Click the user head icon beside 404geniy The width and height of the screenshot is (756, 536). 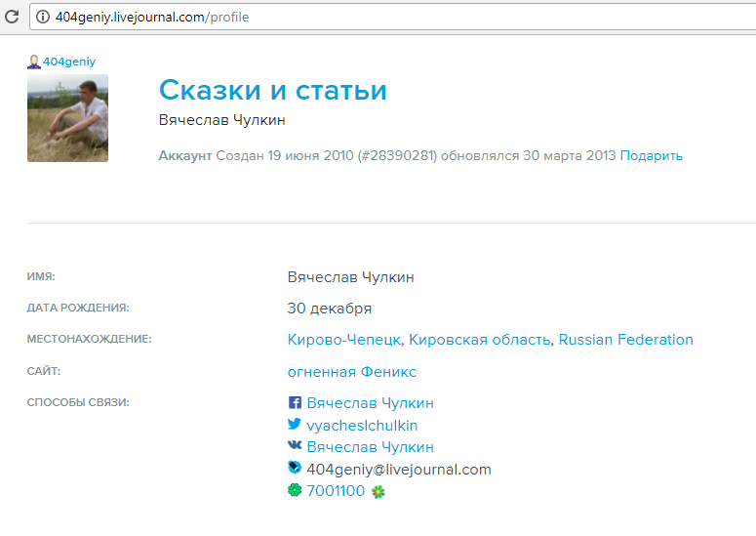(x=34, y=62)
